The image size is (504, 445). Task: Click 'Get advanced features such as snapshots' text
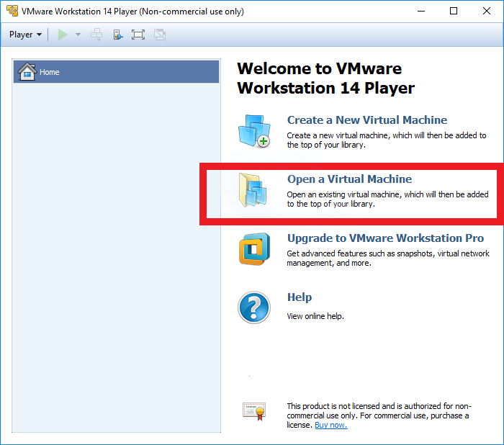click(388, 259)
